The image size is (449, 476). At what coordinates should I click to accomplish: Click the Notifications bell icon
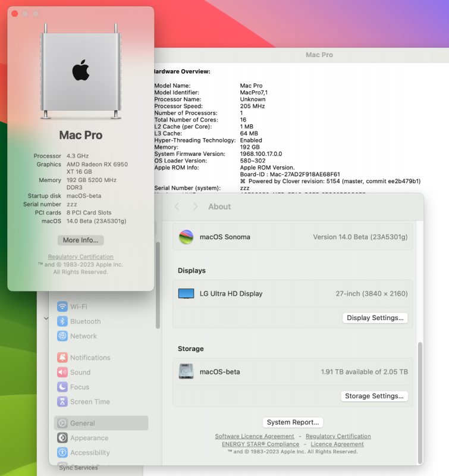tap(62, 358)
